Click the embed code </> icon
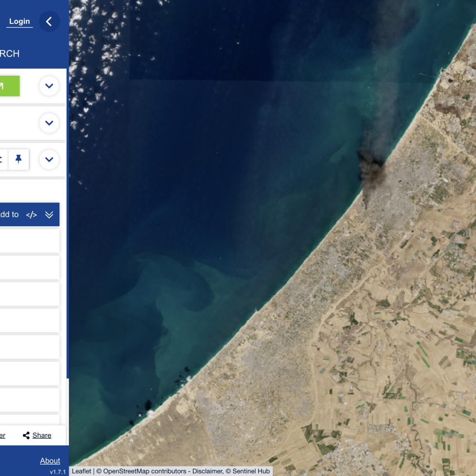 [31, 215]
